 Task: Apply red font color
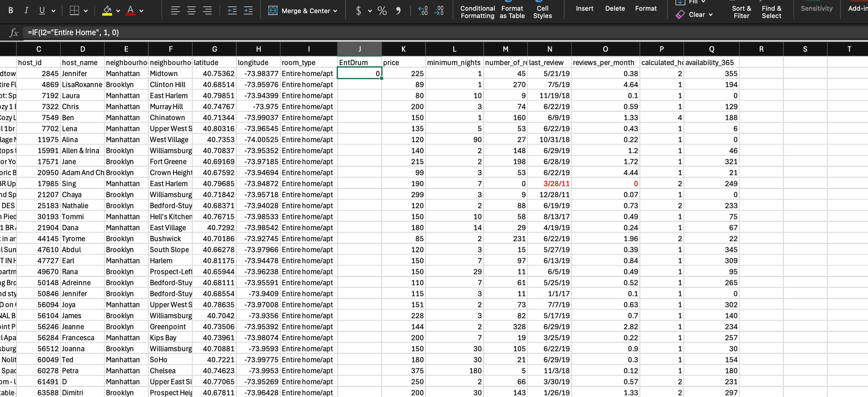[x=130, y=10]
